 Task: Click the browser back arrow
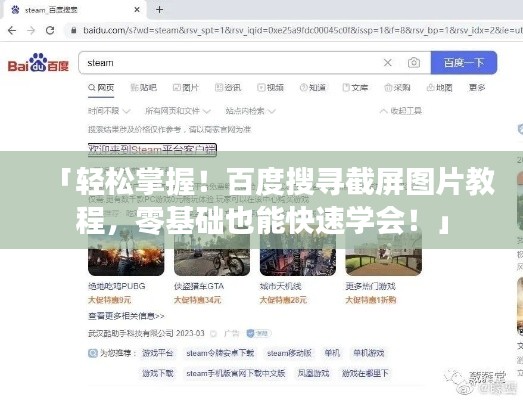point(12,30)
